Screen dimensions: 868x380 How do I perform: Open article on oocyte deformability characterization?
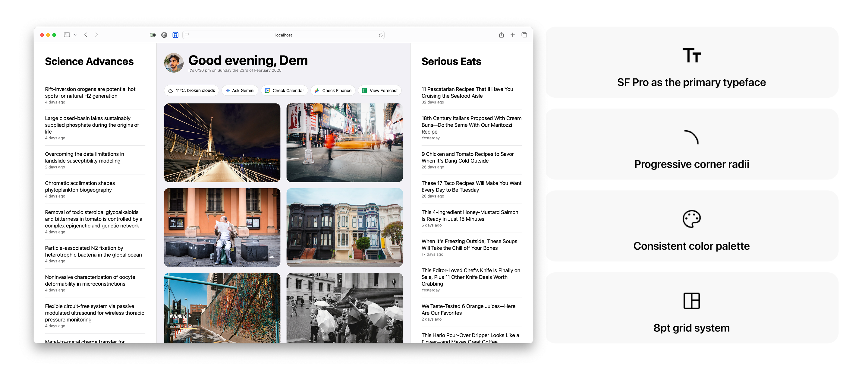95,283
